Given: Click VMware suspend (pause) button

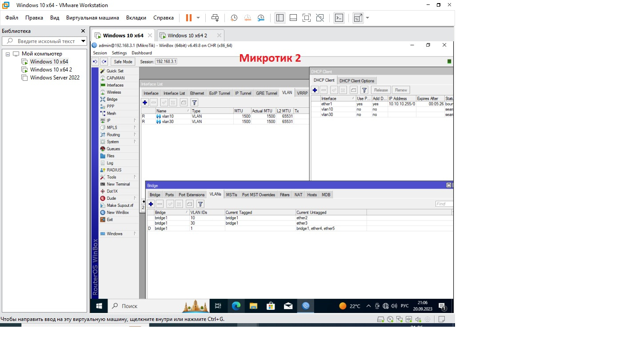Looking at the screenshot, I should [189, 18].
